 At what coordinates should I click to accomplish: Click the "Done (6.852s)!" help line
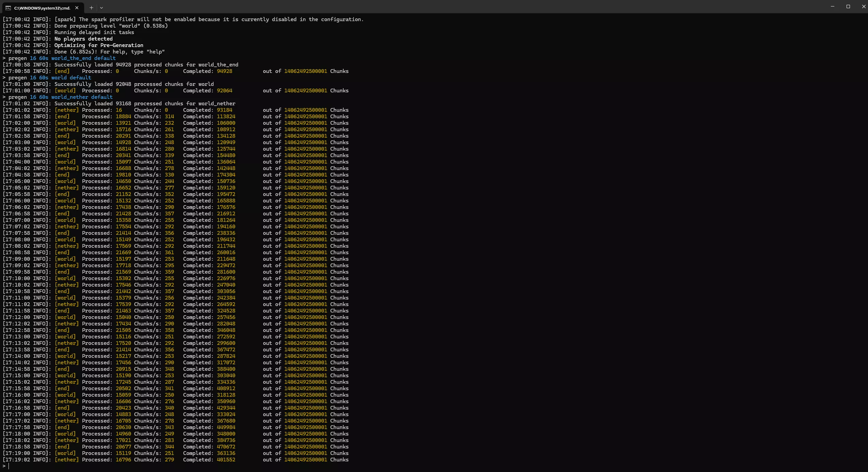pyautogui.click(x=110, y=52)
